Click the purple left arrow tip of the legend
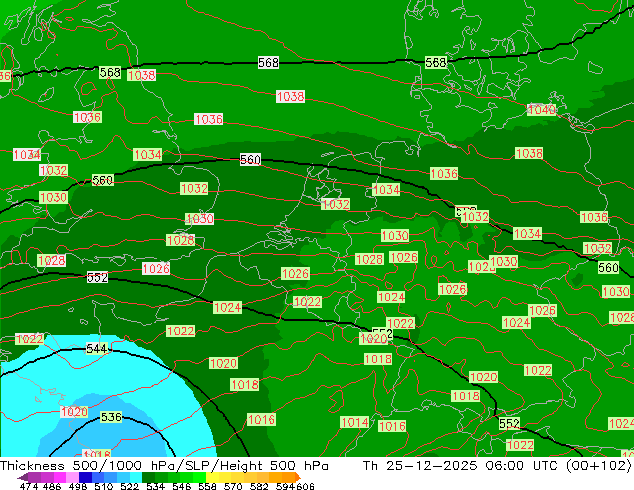The height and width of the screenshot is (490, 634). coord(23,477)
